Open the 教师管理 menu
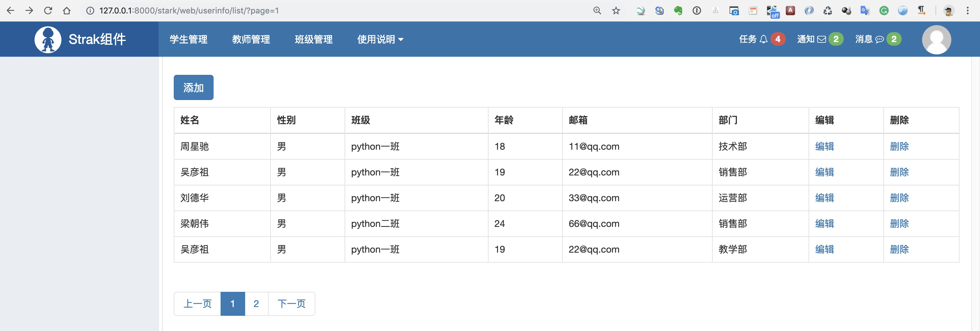Image resolution: width=980 pixels, height=331 pixels. pos(251,39)
